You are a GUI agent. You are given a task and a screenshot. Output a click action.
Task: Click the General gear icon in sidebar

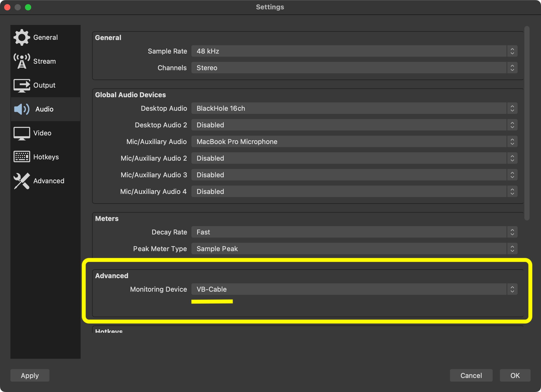point(22,37)
